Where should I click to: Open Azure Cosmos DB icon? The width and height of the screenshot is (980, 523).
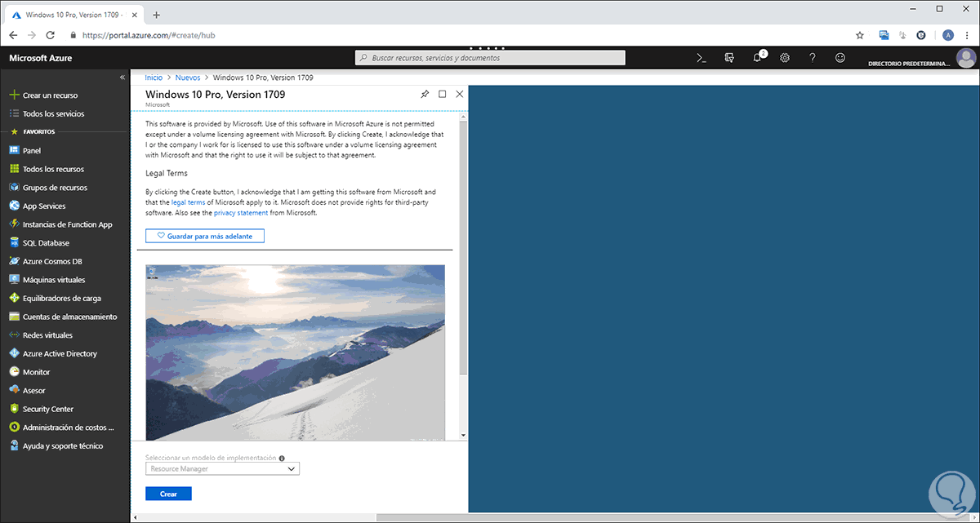pos(14,261)
